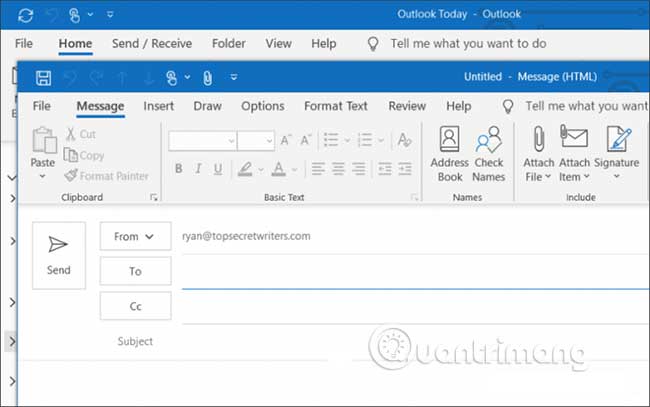Click Touch/Mouse Mode icon in Outlook Today title bar
The image size is (650, 407).
coord(75,15)
